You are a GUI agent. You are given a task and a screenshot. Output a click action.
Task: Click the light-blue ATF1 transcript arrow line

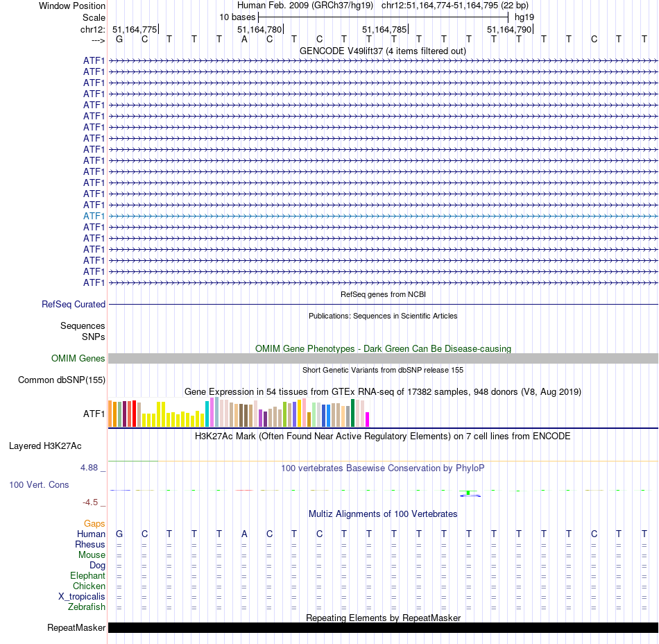pyautogui.click(x=383, y=216)
